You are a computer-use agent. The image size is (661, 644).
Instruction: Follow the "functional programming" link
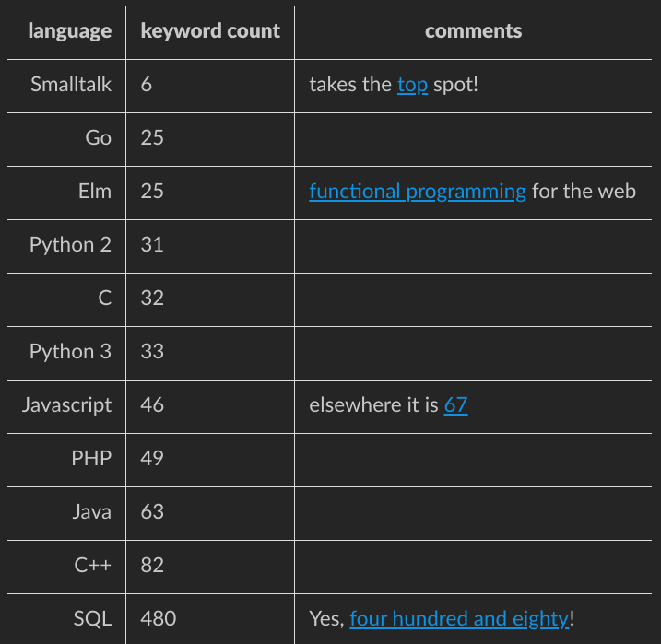pos(418,192)
